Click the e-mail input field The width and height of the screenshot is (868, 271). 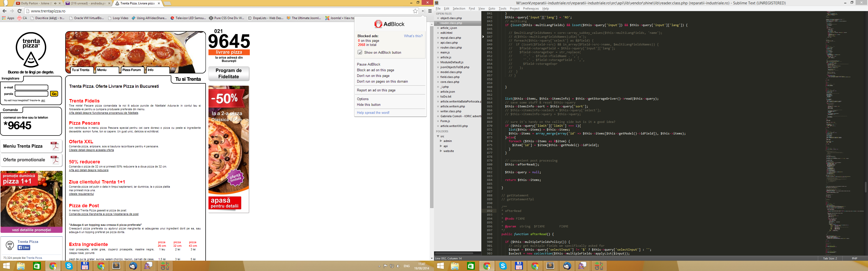pyautogui.click(x=32, y=87)
